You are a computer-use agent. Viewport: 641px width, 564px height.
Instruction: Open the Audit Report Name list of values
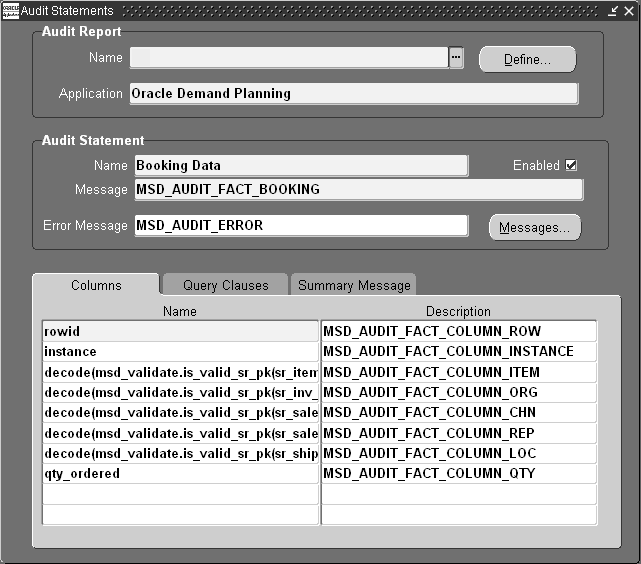(x=456, y=58)
